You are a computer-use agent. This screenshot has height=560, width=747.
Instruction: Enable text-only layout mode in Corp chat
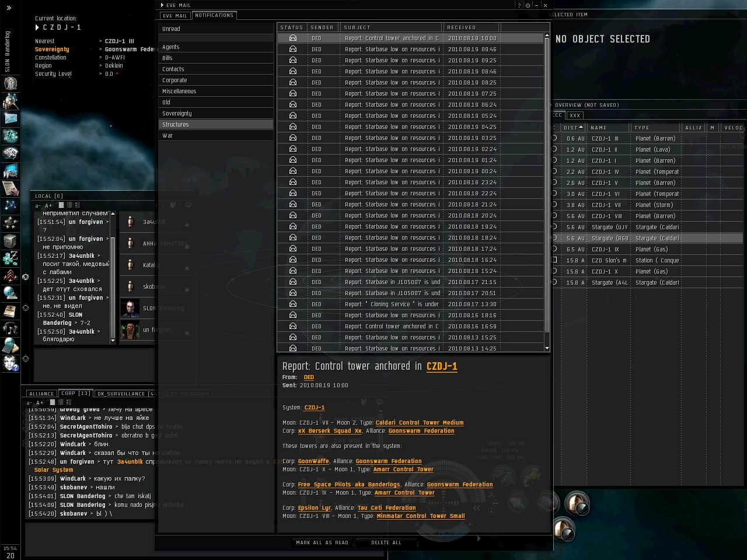tap(52, 402)
